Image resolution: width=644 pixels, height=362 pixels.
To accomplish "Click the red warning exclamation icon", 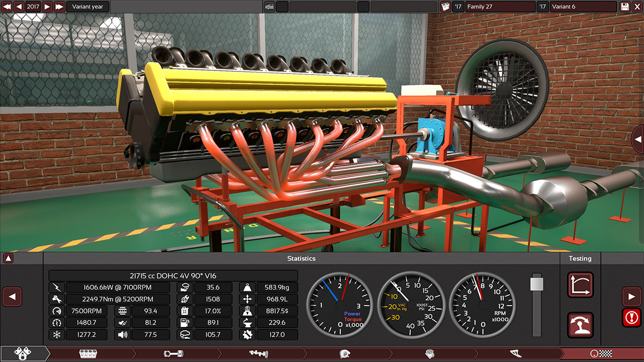I will (x=632, y=317).
